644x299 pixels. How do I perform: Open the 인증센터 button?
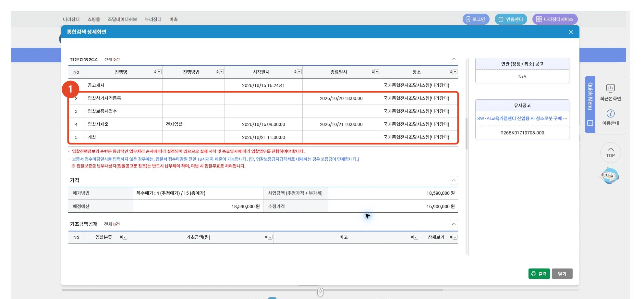click(x=511, y=19)
